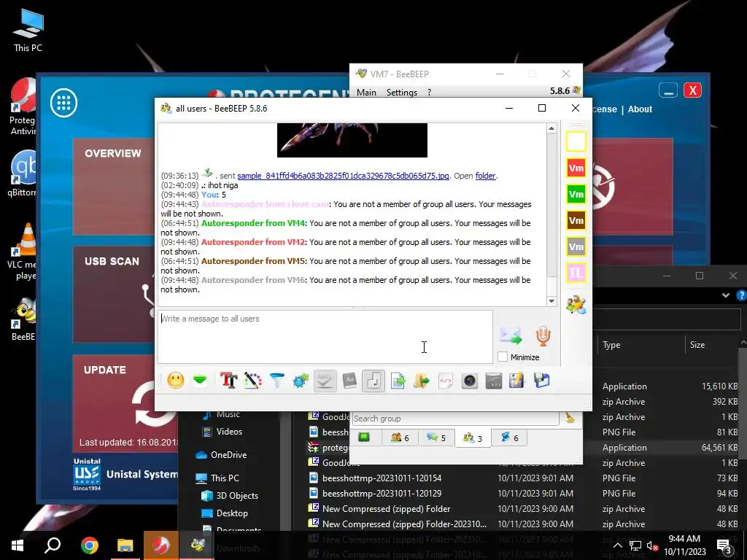This screenshot has height=560, width=747.
Task: Select OneDrive in File Explorer navigation pane
Action: click(x=228, y=455)
